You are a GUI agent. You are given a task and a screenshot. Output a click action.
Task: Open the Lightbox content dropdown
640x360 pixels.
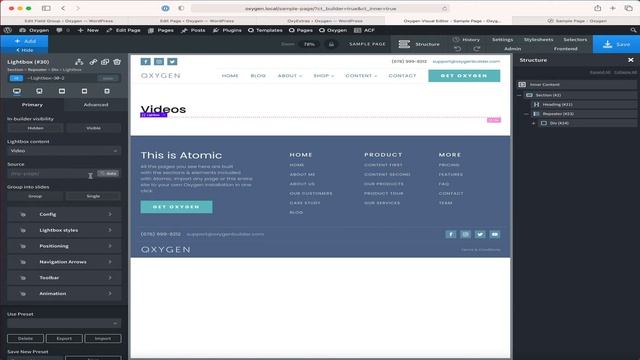tap(64, 151)
